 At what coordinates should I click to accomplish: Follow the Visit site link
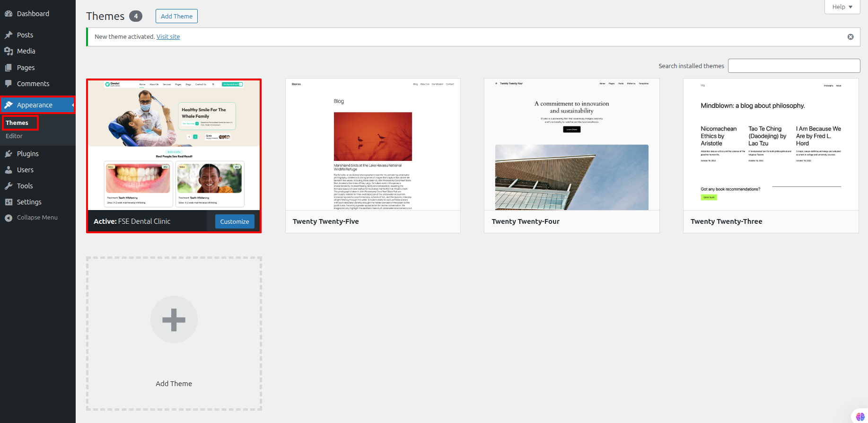(168, 37)
